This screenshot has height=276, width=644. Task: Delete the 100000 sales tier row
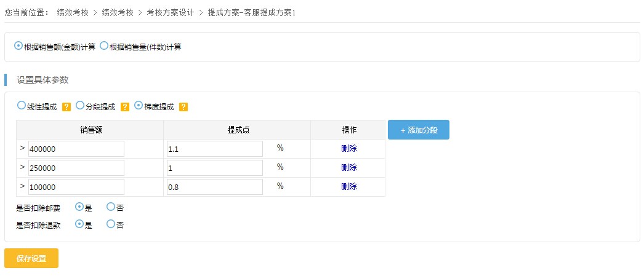[348, 187]
